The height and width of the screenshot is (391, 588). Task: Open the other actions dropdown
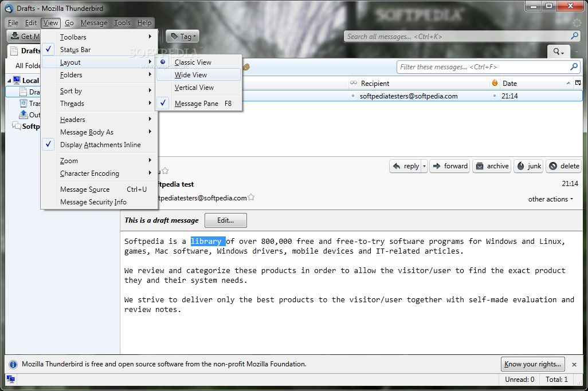point(551,199)
